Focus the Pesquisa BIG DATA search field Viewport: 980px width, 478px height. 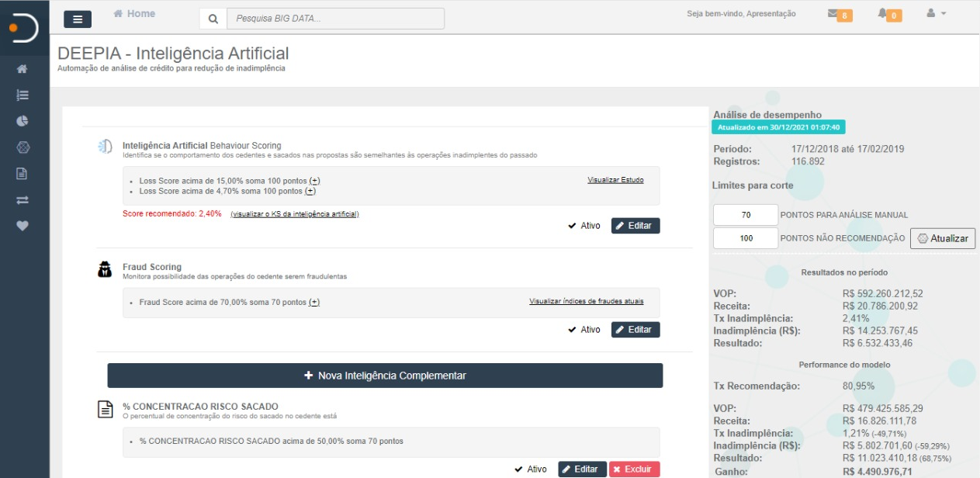coord(335,19)
